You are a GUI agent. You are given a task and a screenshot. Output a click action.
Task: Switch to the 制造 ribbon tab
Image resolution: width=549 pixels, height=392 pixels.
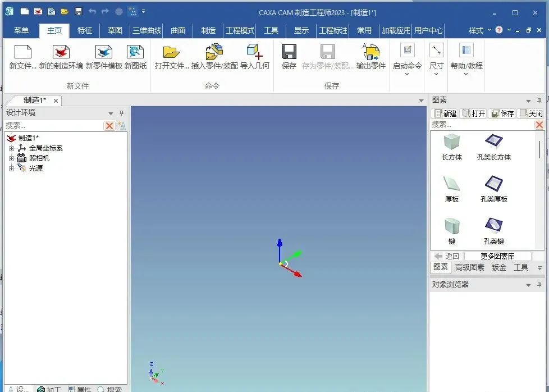(x=208, y=30)
